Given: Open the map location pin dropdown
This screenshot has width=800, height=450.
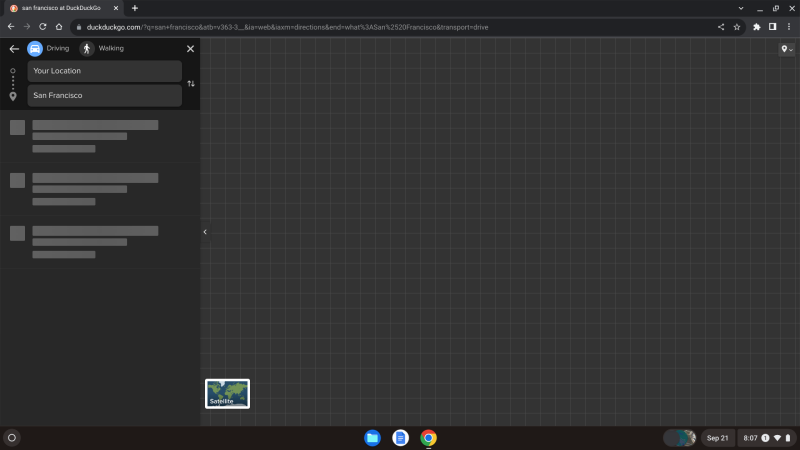Looking at the screenshot, I should (x=787, y=50).
